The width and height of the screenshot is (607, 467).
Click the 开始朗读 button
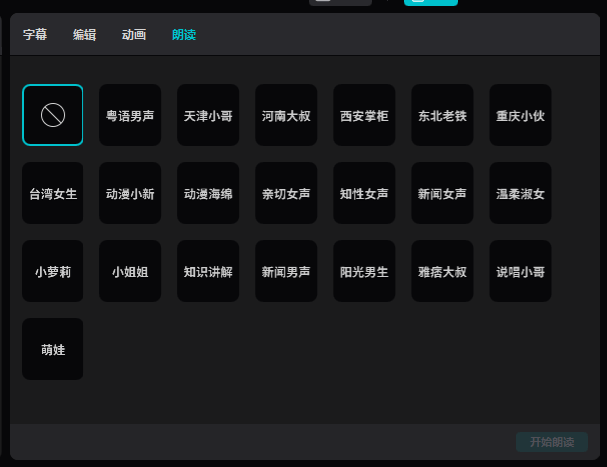coord(552,442)
